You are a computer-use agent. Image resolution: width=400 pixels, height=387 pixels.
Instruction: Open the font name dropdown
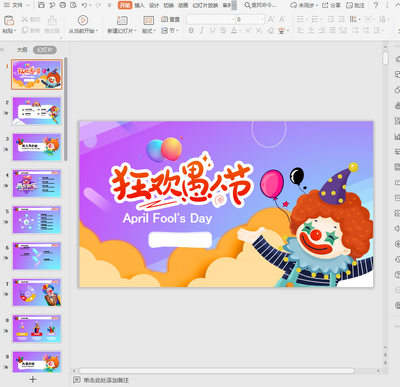(233, 19)
